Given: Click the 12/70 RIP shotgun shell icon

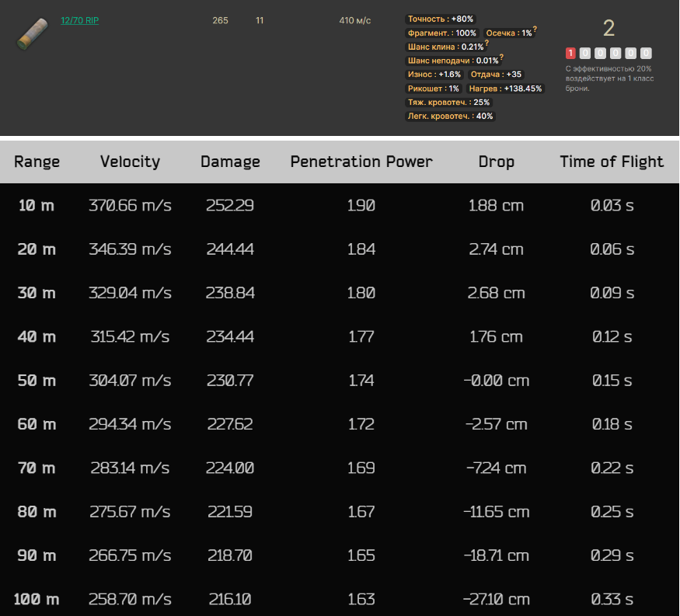Looking at the screenshot, I should 32,34.
